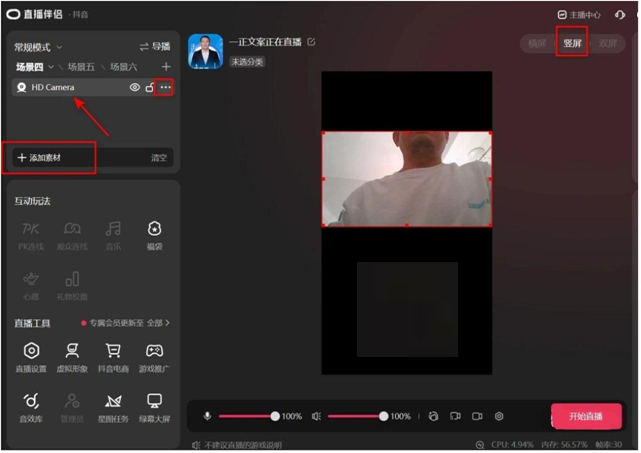This screenshot has width=641, height=453.
Task: Expand the 场景四 scene dropdown arrow
Action: point(49,67)
